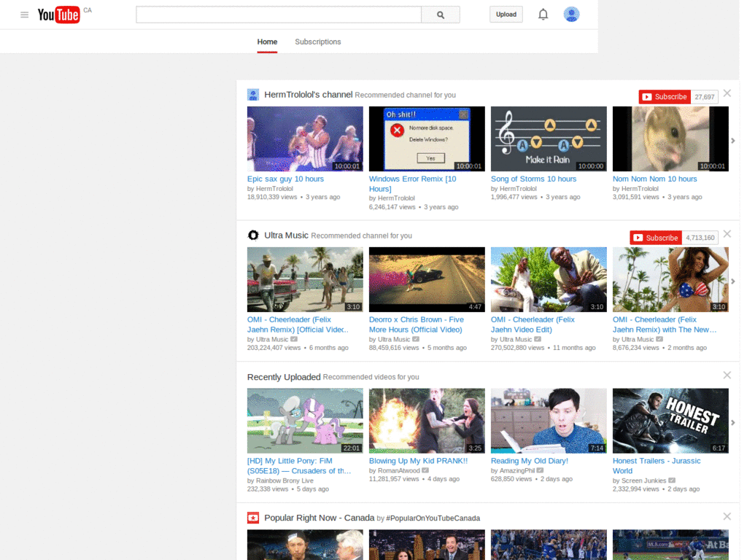This screenshot has width=747, height=560.
Task: Dismiss the Popular Right Now Canada section
Action: pyautogui.click(x=727, y=516)
